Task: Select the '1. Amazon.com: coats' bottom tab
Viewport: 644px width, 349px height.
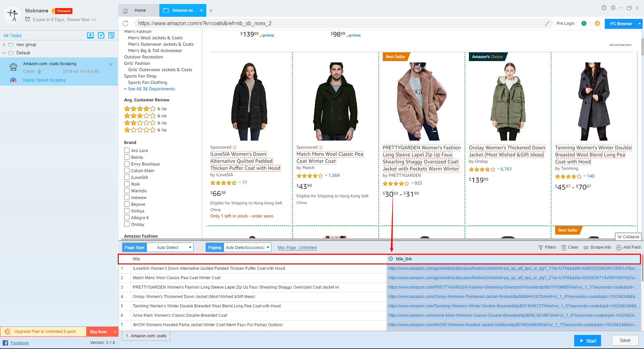Action: (146, 336)
